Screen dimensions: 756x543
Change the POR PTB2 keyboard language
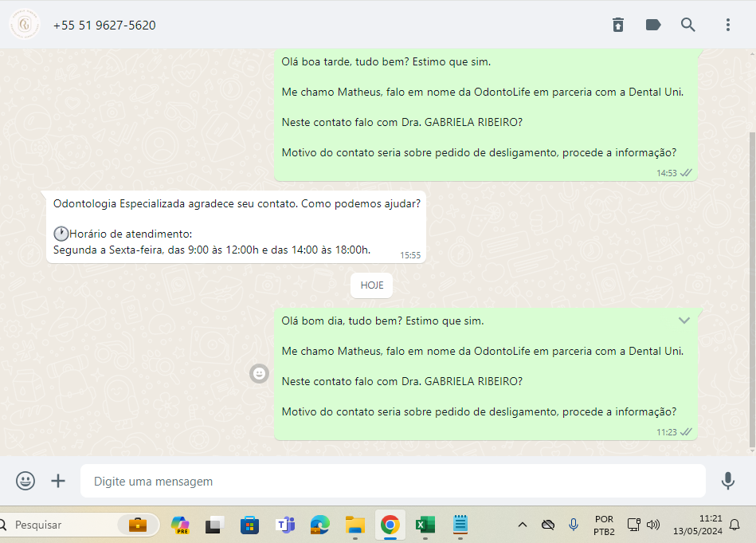click(604, 525)
